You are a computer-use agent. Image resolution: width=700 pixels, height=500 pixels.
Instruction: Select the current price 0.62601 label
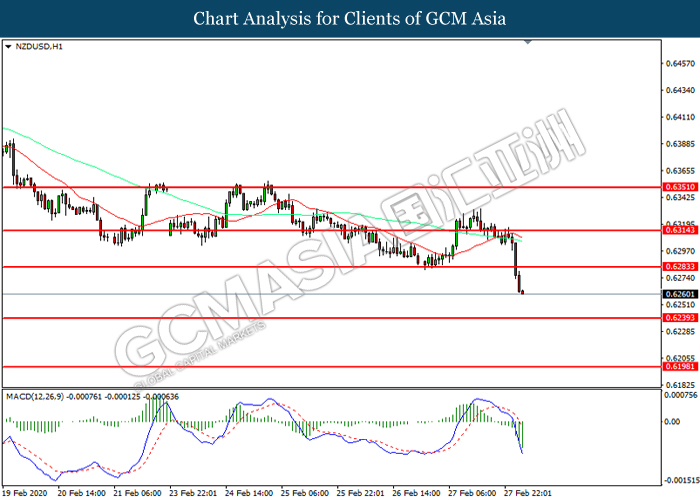(680, 294)
